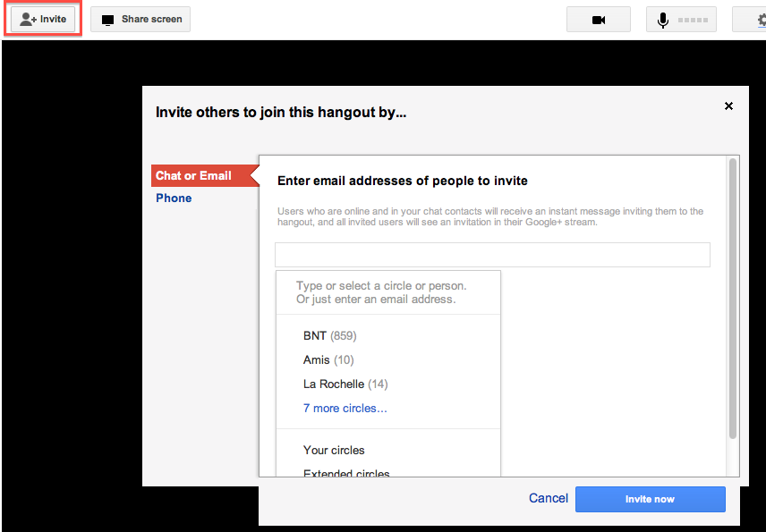
Task: Select the BNT circle
Action: (x=315, y=336)
